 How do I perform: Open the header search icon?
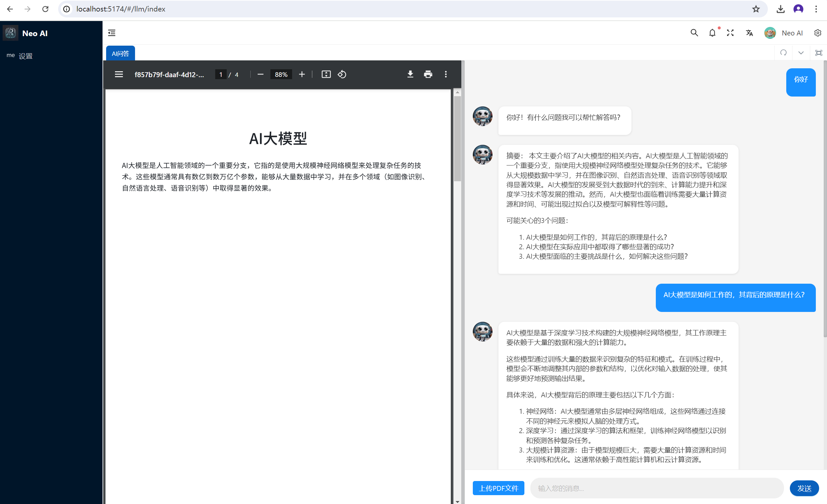pyautogui.click(x=694, y=33)
